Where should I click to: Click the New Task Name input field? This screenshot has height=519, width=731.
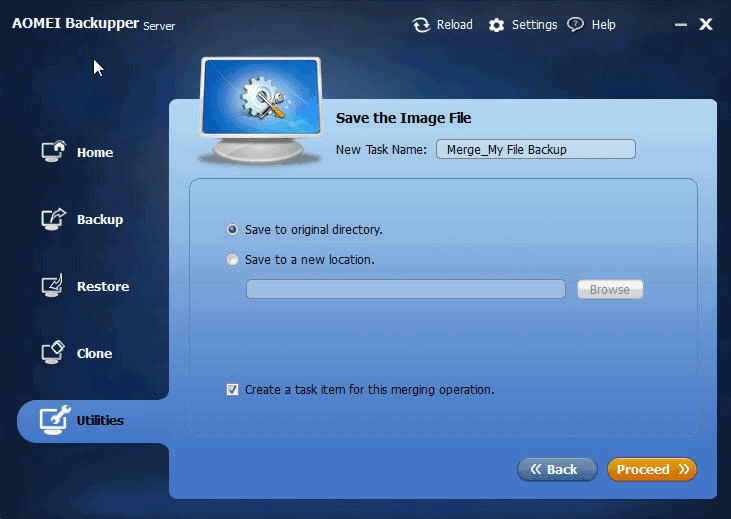point(536,149)
